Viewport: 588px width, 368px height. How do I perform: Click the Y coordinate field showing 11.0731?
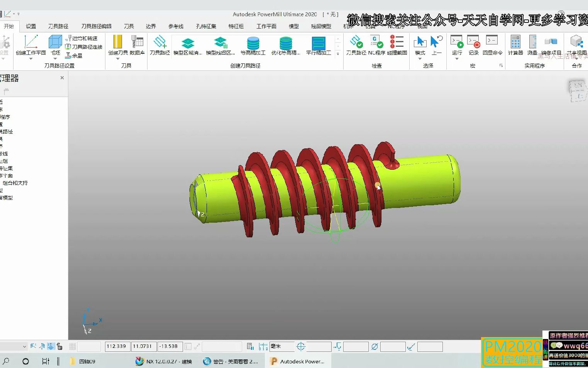tap(144, 346)
